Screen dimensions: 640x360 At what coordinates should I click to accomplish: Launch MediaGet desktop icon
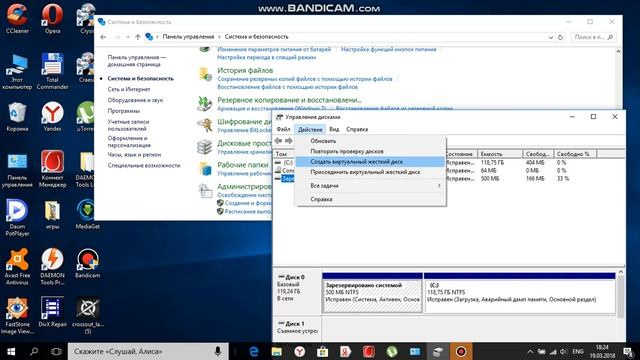click(x=87, y=214)
